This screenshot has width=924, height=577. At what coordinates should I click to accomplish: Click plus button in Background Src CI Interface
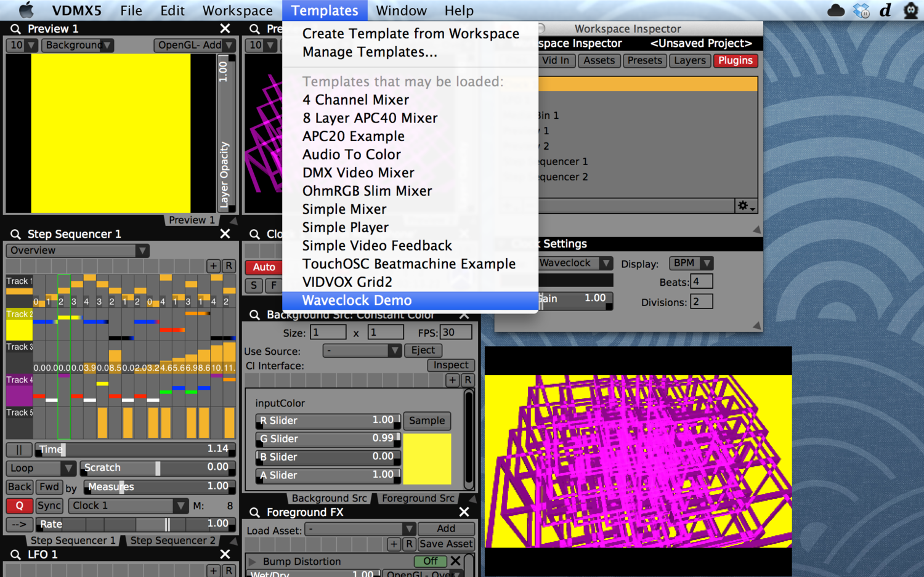click(453, 380)
